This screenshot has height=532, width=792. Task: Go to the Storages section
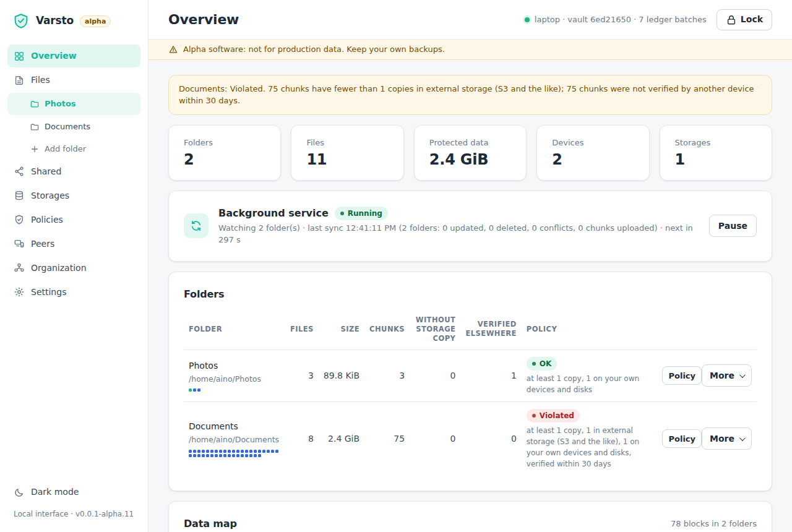click(x=74, y=195)
